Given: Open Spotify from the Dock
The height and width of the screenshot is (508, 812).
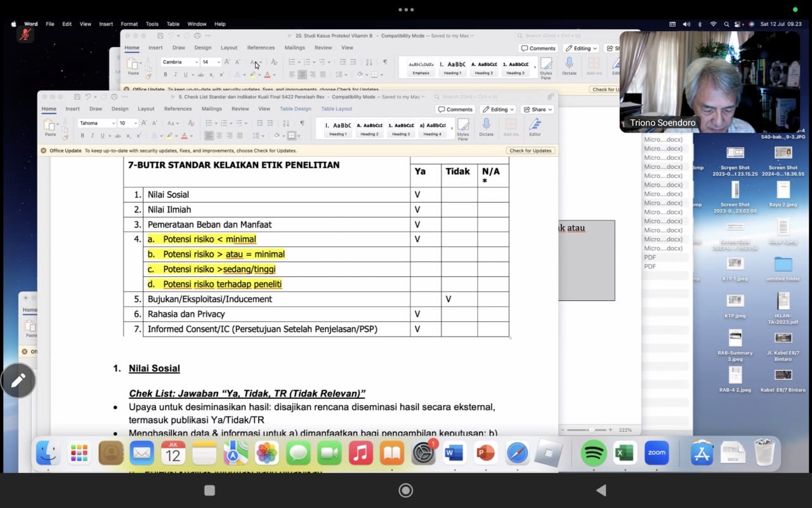Looking at the screenshot, I should tap(594, 453).
